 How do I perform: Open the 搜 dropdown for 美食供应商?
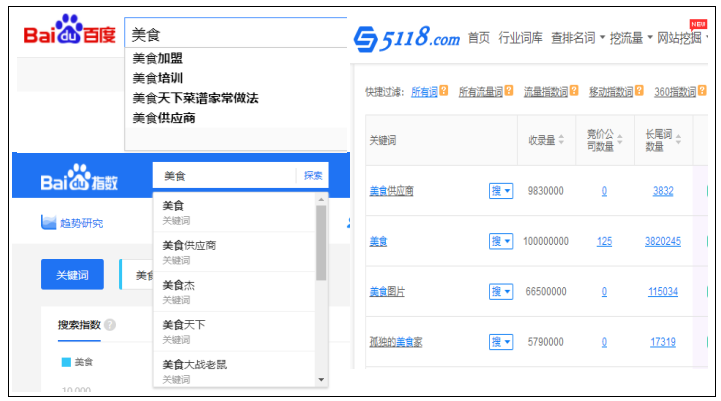(501, 191)
